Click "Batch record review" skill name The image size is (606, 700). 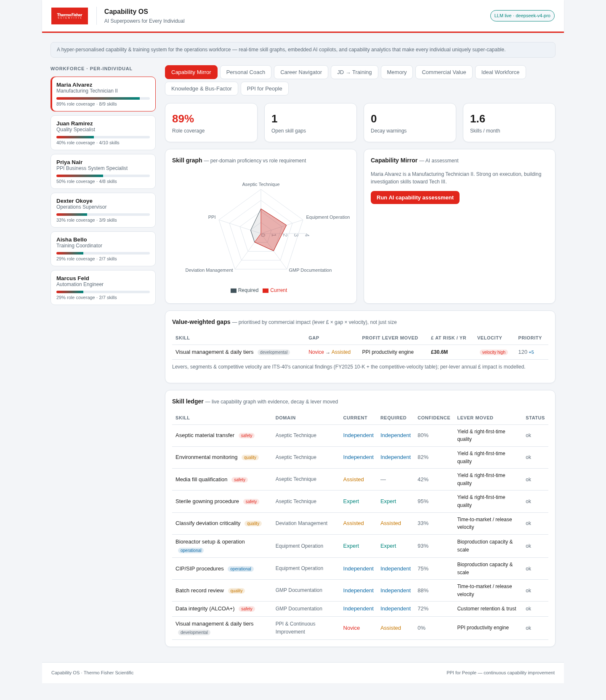(199, 591)
